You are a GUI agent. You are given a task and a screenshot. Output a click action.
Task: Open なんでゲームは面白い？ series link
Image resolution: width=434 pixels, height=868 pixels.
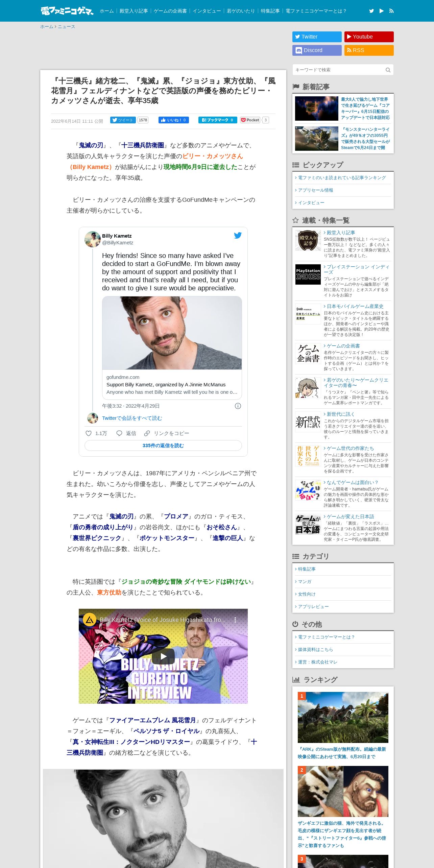tap(352, 482)
